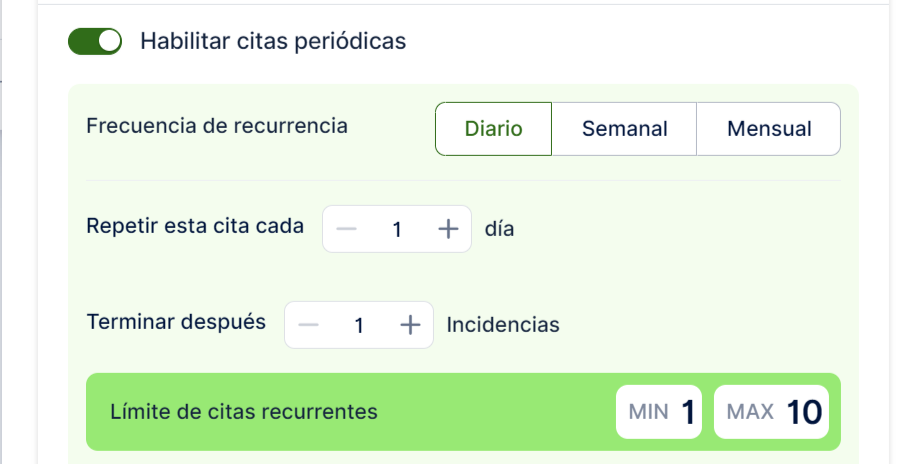Viewport: 911px width, 464px height.
Task: Click the repeat-every day number field
Action: pos(397,230)
